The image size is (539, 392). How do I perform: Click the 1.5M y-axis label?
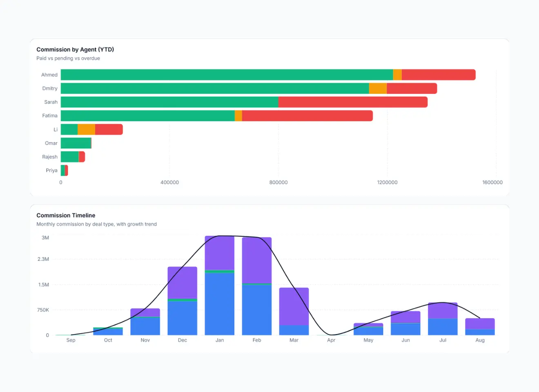(x=44, y=285)
